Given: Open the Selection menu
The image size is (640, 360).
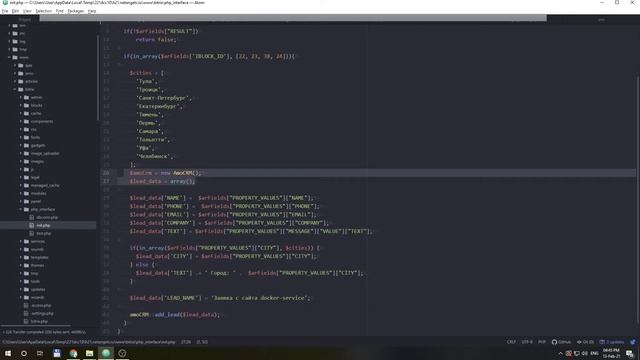Looking at the screenshot, I should pyautogui.click(x=43, y=11).
